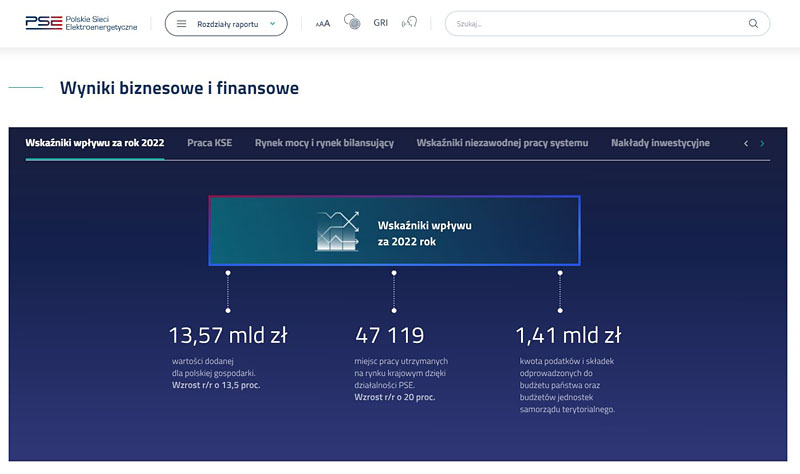This screenshot has height=474, width=800.
Task: Click the Wyniki biznesowe i finansowe heading
Action: pyautogui.click(x=180, y=88)
